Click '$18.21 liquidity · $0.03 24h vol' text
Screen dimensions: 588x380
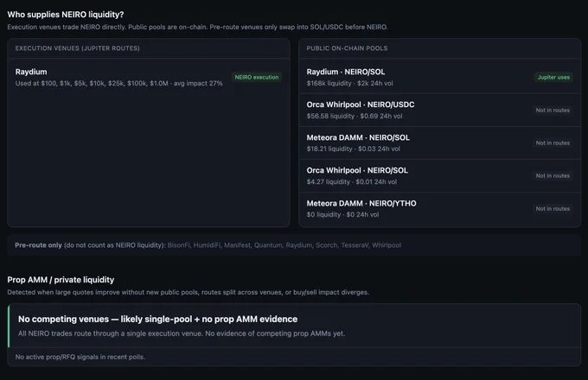pyautogui.click(x=354, y=149)
